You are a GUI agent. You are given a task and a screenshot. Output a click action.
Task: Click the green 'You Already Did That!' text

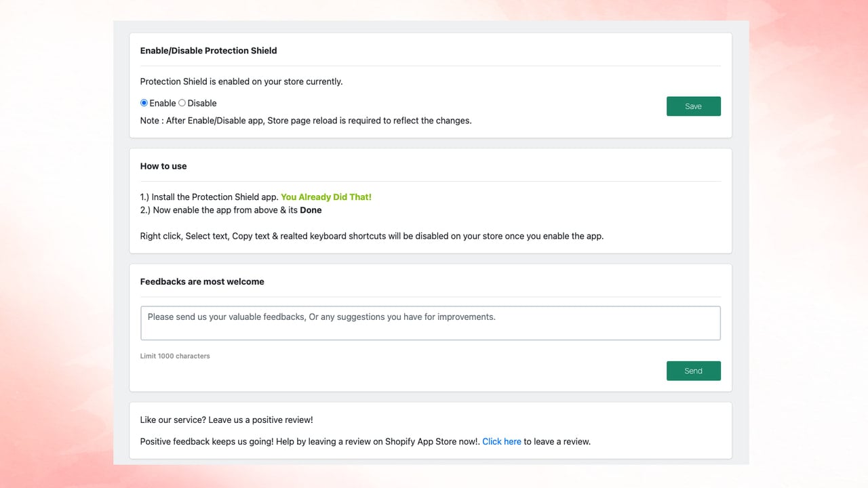click(326, 197)
